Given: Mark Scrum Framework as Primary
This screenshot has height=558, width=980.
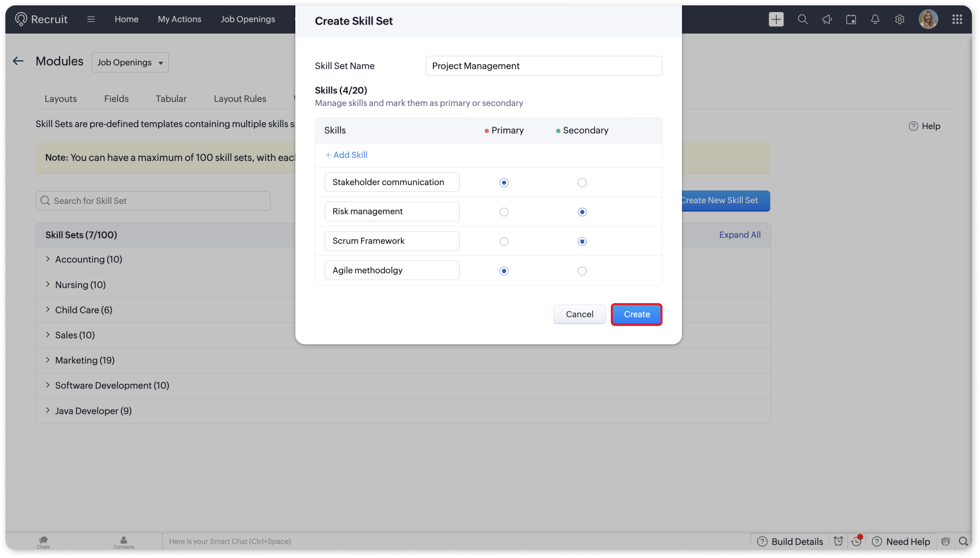Looking at the screenshot, I should tap(504, 241).
